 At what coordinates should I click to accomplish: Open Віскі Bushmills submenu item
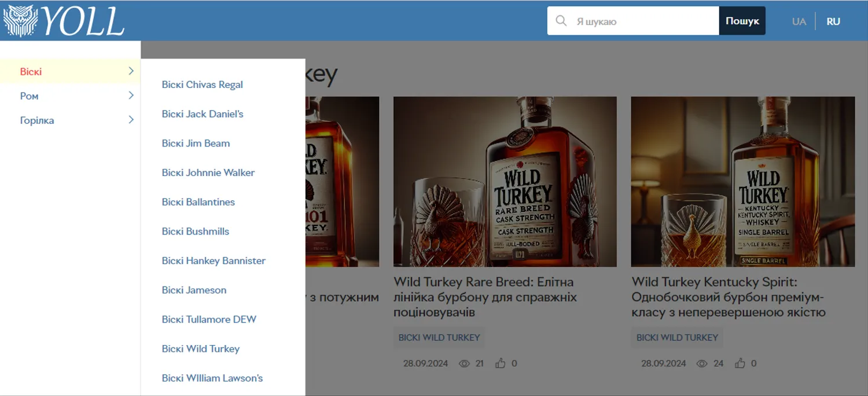click(196, 231)
